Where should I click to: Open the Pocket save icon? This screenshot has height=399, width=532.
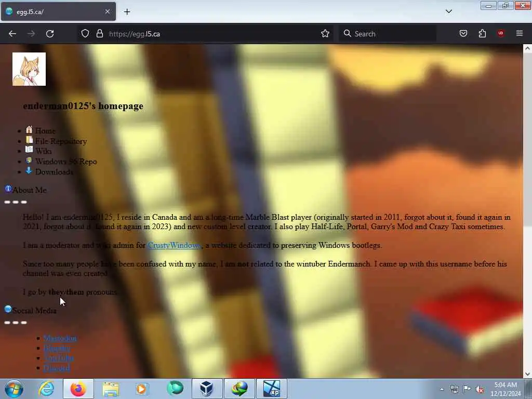click(463, 33)
